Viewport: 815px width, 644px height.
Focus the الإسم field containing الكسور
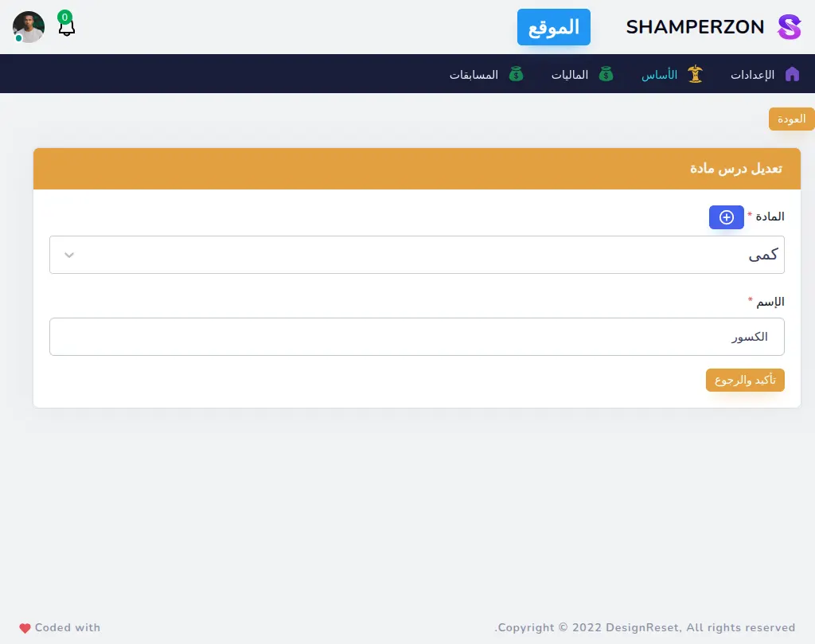coord(416,337)
